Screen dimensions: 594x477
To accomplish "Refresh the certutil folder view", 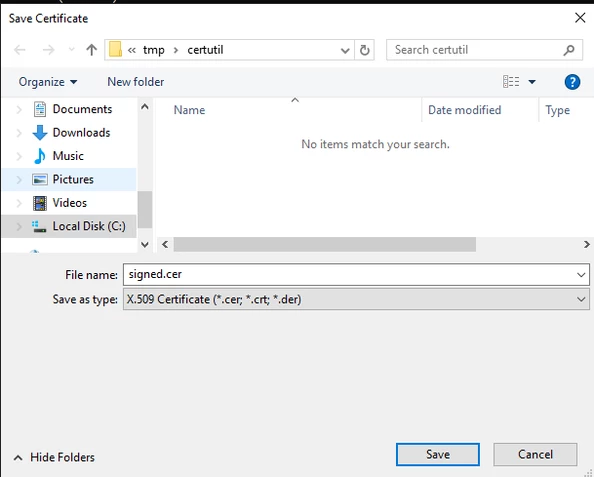I will point(364,50).
